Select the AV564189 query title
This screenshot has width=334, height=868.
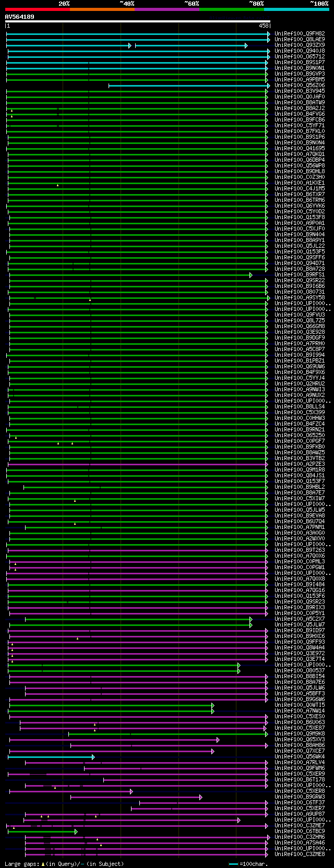coord(20,17)
